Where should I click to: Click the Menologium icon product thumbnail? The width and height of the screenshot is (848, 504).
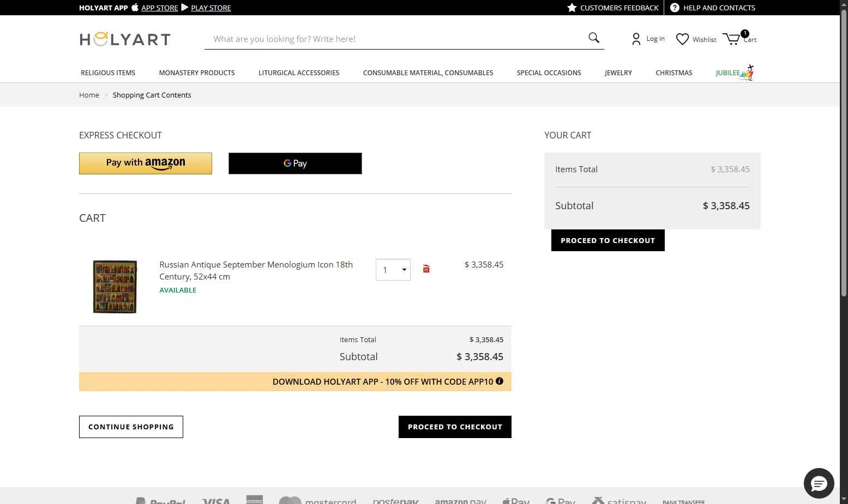pyautogui.click(x=115, y=287)
